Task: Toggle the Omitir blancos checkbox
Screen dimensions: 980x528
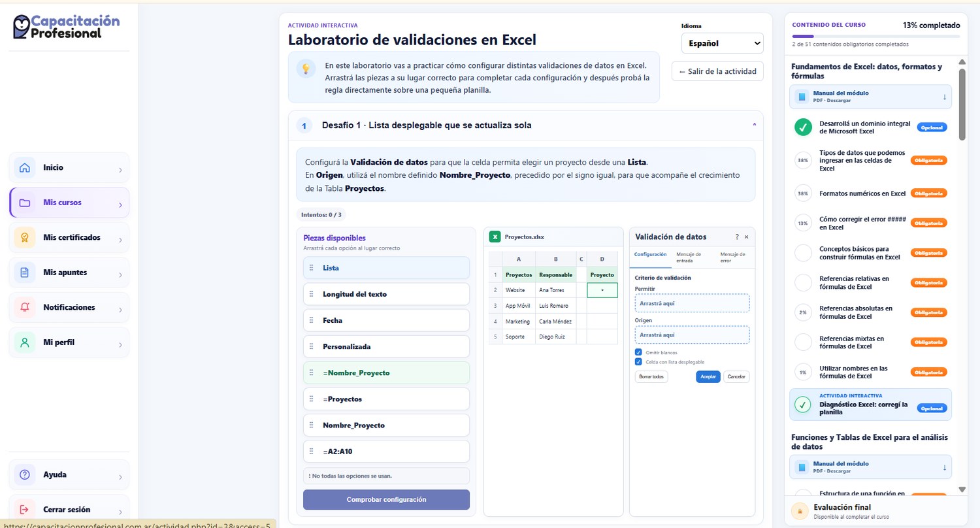Action: click(638, 352)
